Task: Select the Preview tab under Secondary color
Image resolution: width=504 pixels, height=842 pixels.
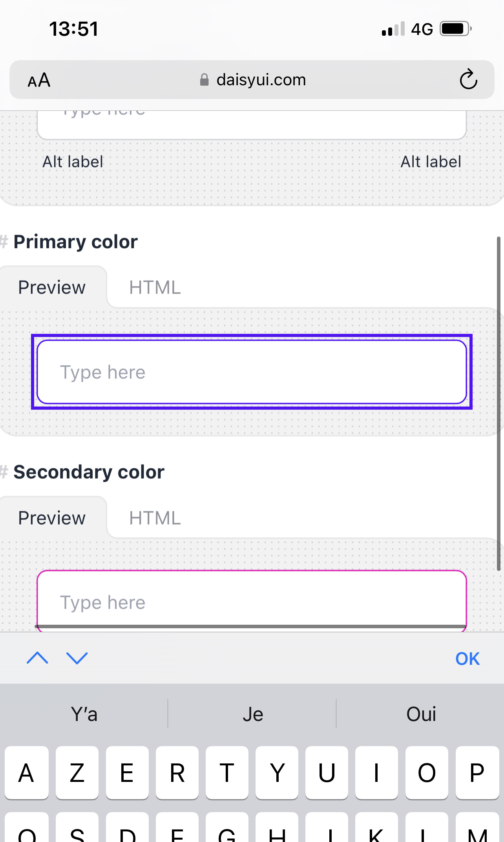Action: pos(51,517)
